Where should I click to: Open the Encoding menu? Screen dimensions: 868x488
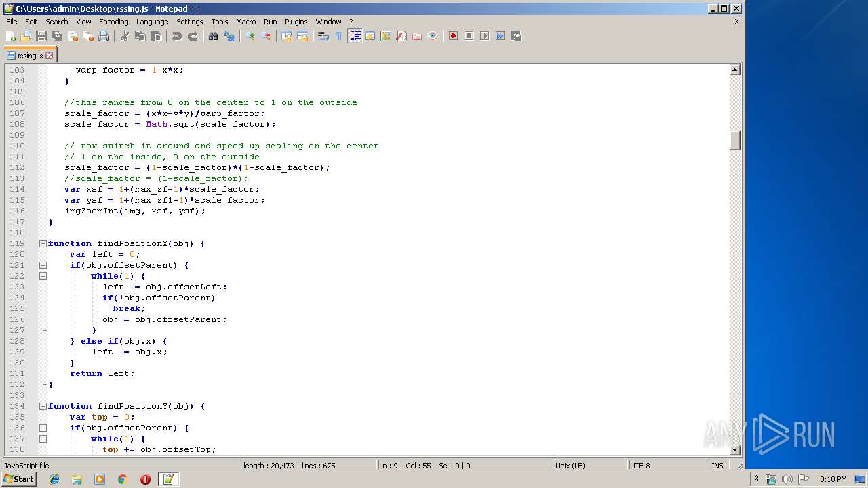(113, 22)
